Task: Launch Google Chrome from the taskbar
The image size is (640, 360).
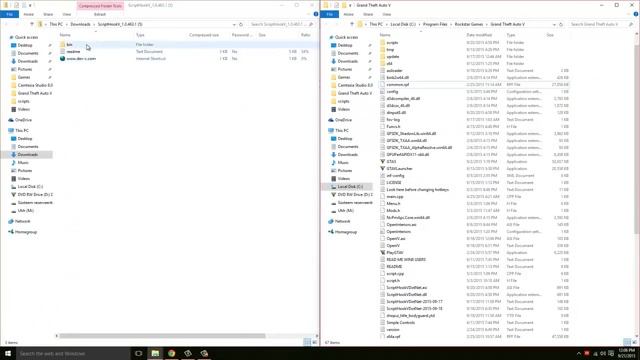Action: [171, 353]
